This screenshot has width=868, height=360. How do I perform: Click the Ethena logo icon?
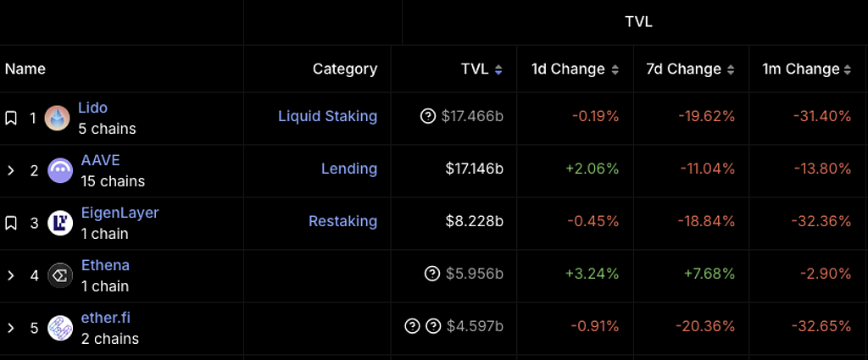click(60, 275)
